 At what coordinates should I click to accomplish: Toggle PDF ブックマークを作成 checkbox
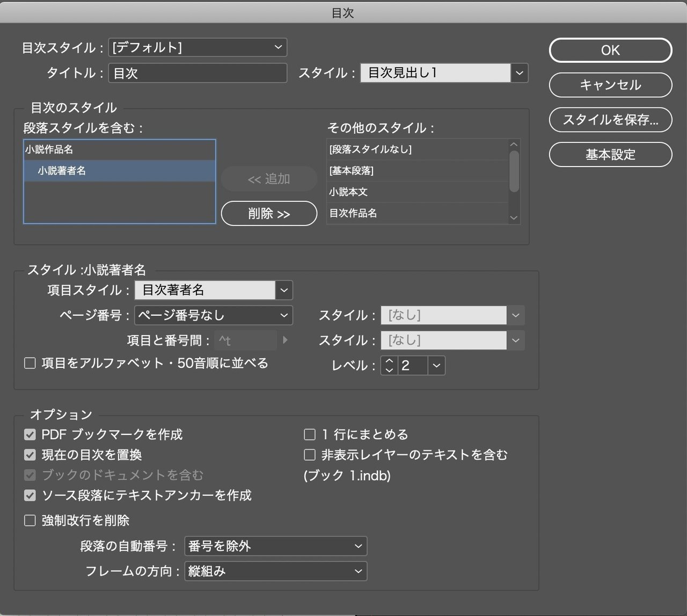click(30, 434)
